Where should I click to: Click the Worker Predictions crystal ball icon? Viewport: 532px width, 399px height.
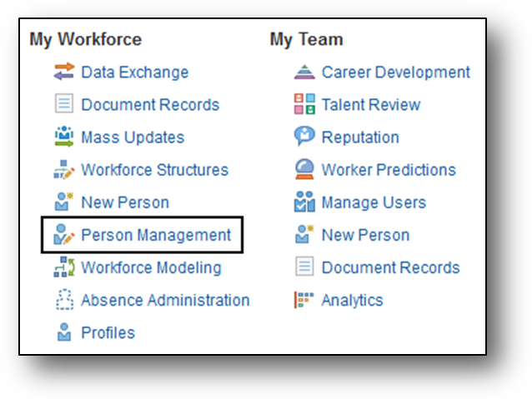304,170
